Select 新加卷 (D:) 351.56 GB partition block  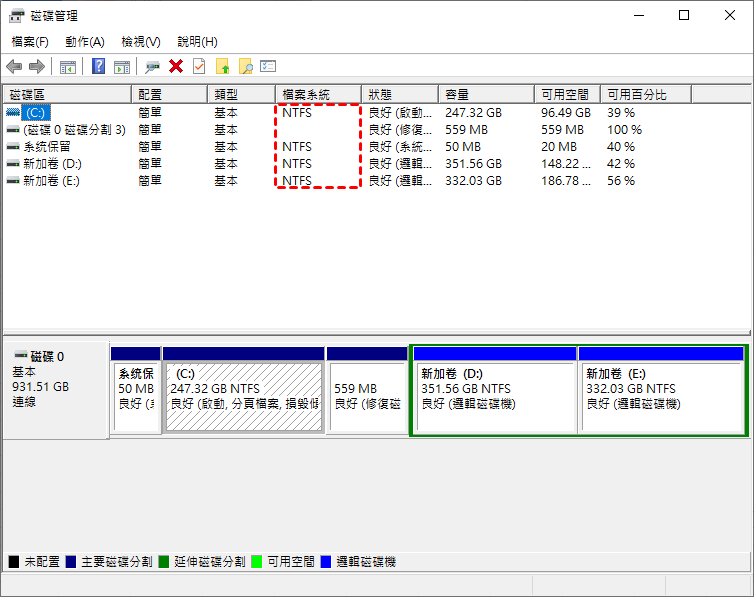click(x=495, y=390)
